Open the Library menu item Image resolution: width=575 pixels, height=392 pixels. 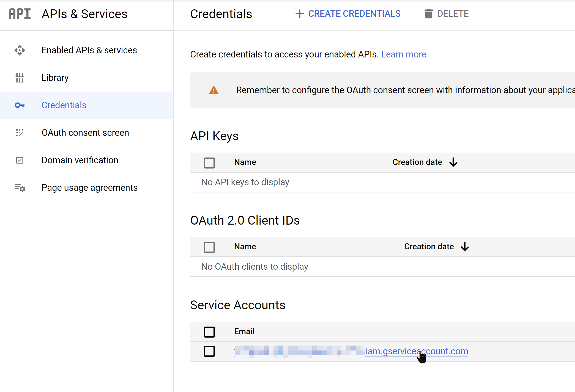pos(87,78)
